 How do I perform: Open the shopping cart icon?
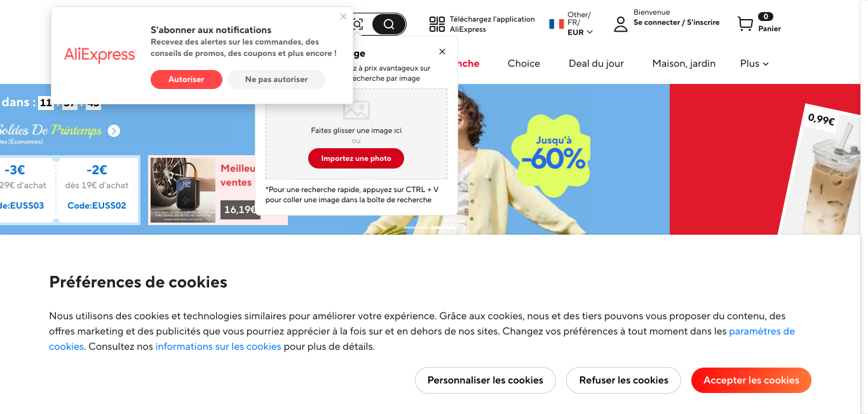(745, 24)
